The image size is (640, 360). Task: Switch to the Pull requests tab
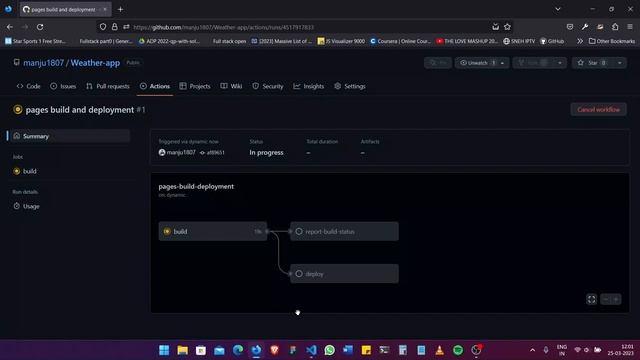tap(108, 86)
